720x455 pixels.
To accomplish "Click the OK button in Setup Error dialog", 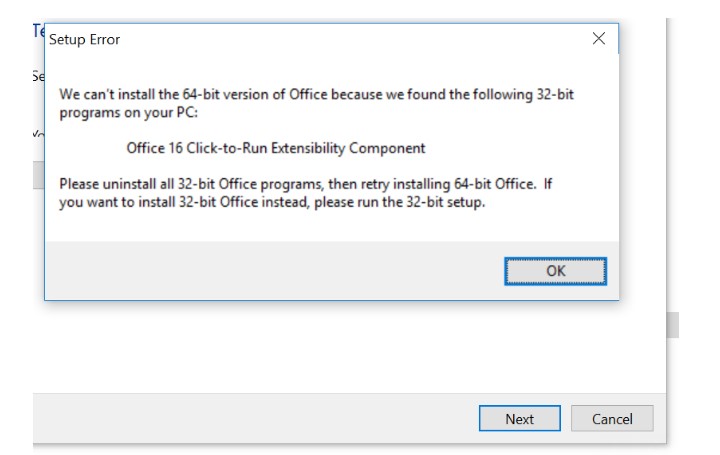I will (x=555, y=271).
